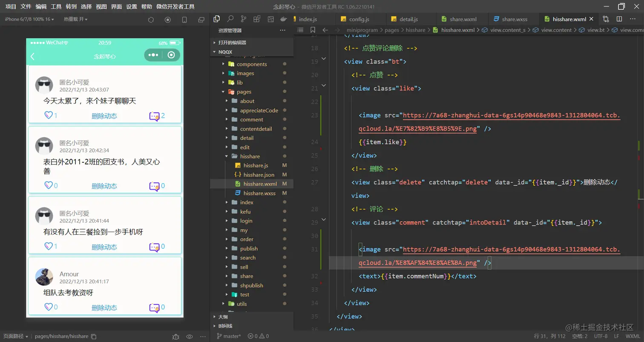Viewport: 644px width, 342px height.
Task: Click the 行 31, 列 112 cursor position indicator
Action: tap(551, 336)
